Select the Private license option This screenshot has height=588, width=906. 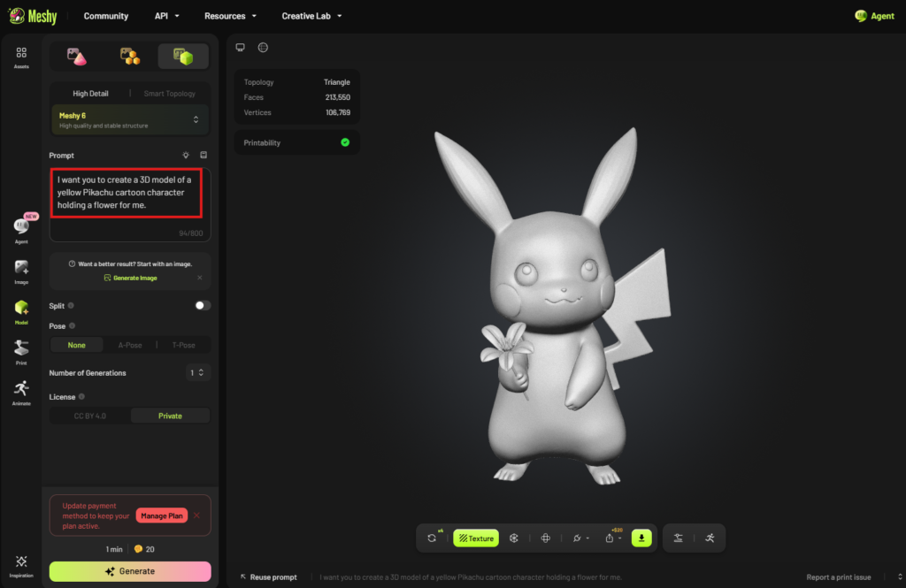click(x=170, y=416)
